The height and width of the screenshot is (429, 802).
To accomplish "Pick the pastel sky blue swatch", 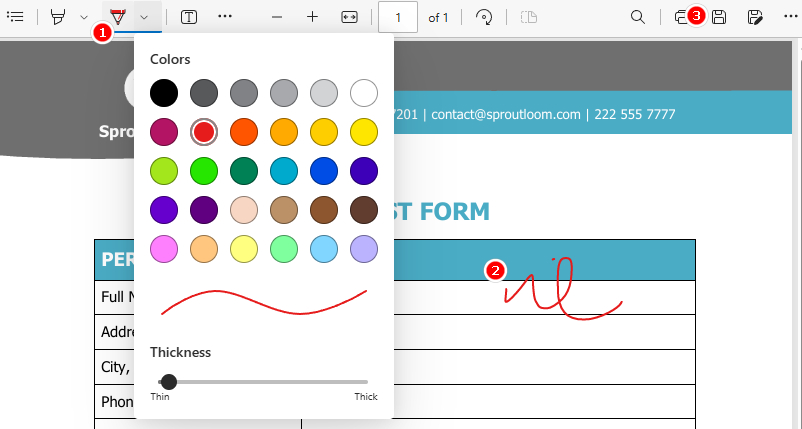I will [x=324, y=249].
